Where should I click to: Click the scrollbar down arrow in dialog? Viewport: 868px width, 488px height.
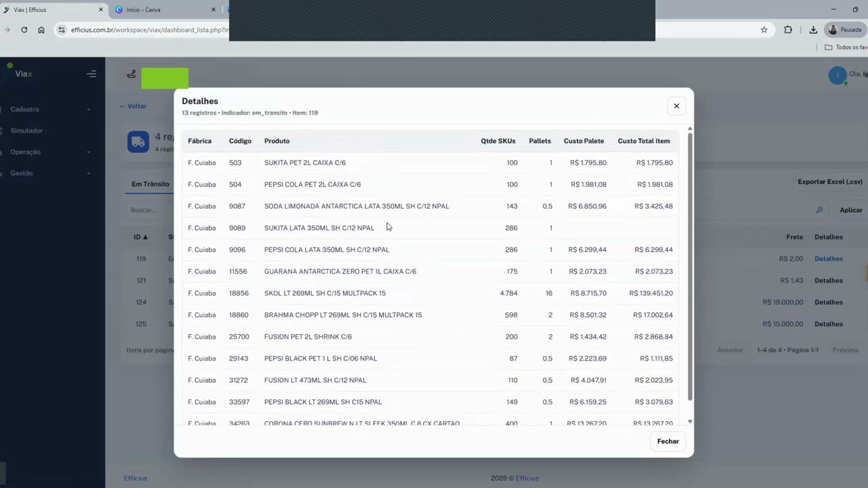pos(690,422)
